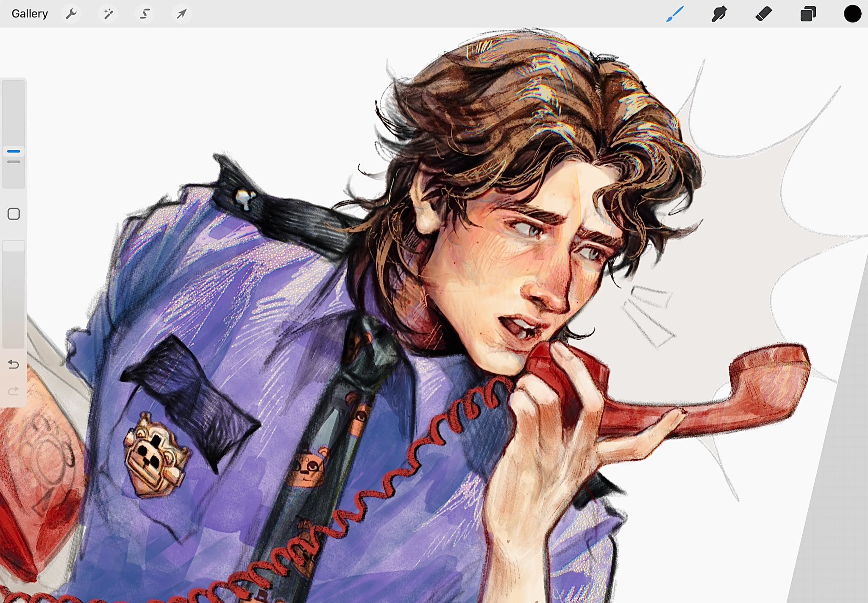Activate the Transform arrow tool

[x=182, y=14]
